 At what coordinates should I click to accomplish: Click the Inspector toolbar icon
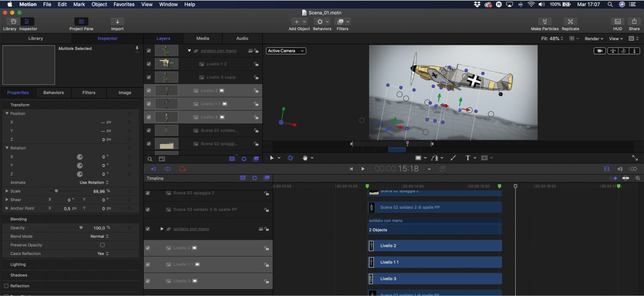[x=27, y=22]
